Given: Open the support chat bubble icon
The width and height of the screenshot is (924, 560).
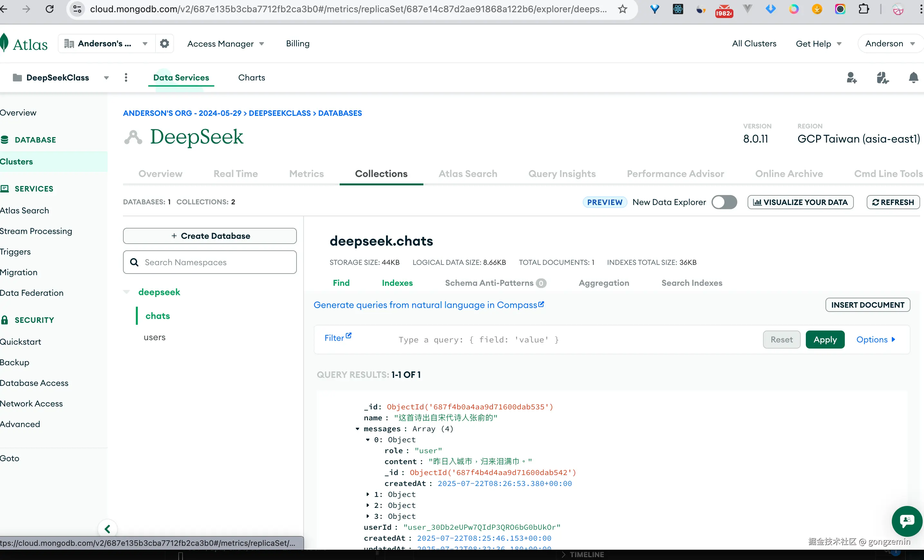Looking at the screenshot, I should tap(907, 521).
